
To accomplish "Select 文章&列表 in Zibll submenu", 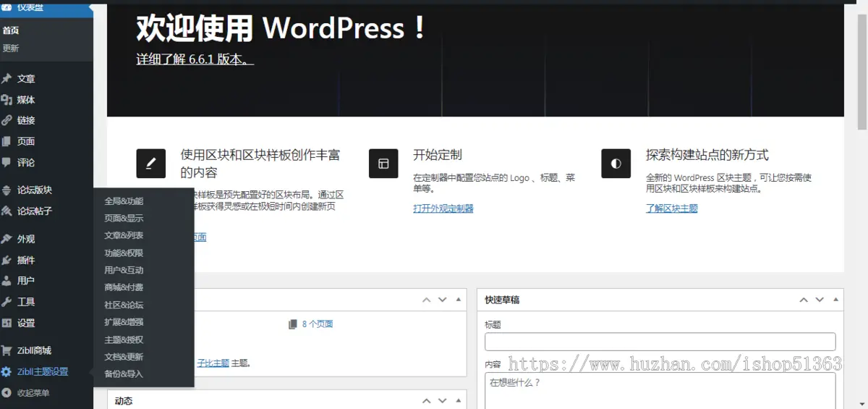I will pyautogui.click(x=124, y=236).
